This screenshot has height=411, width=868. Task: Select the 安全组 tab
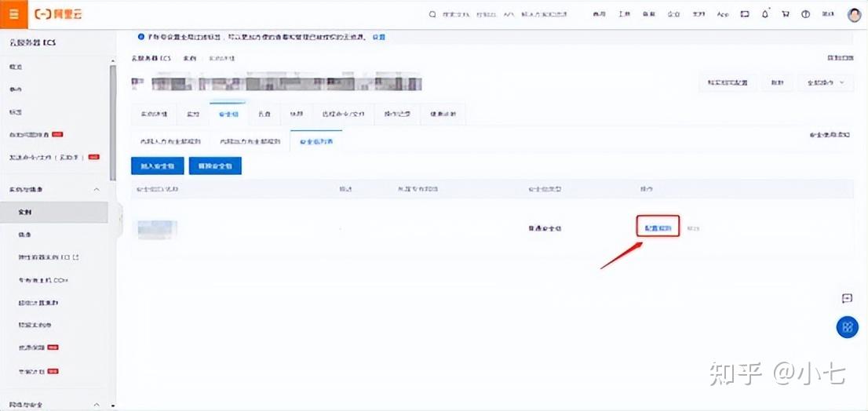tap(228, 114)
